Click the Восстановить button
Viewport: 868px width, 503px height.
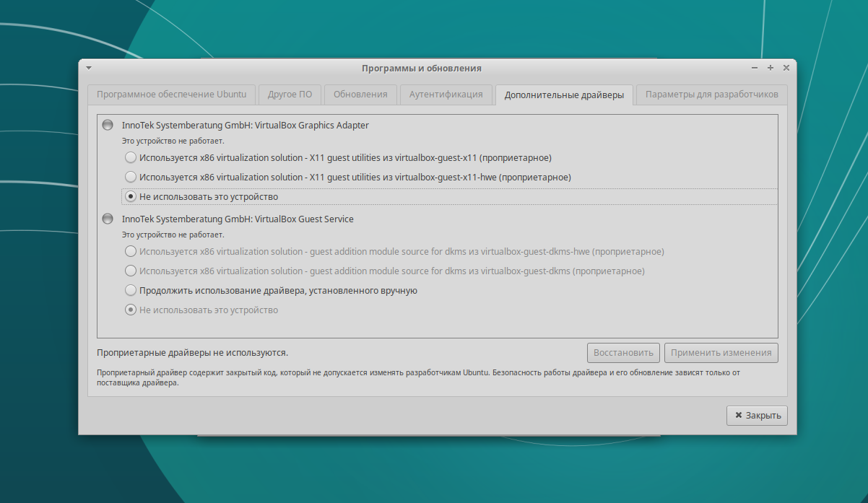[623, 353]
